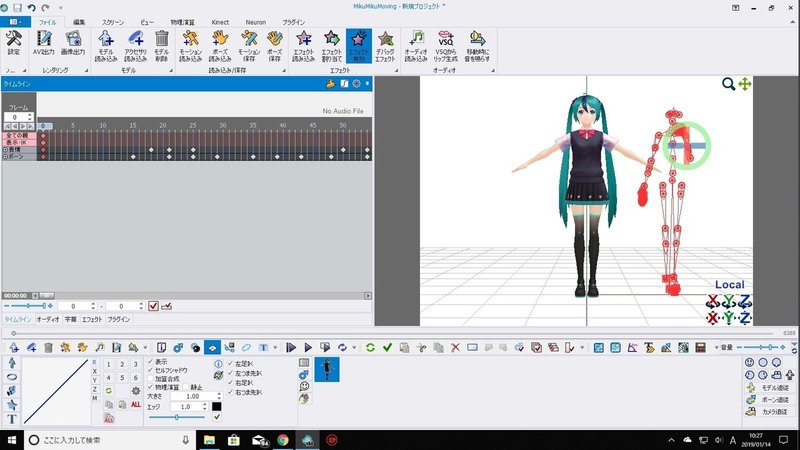Open the application menu button beside the ファイル tab
Image resolution: width=800 pixels, height=450 pixels.
point(15,22)
